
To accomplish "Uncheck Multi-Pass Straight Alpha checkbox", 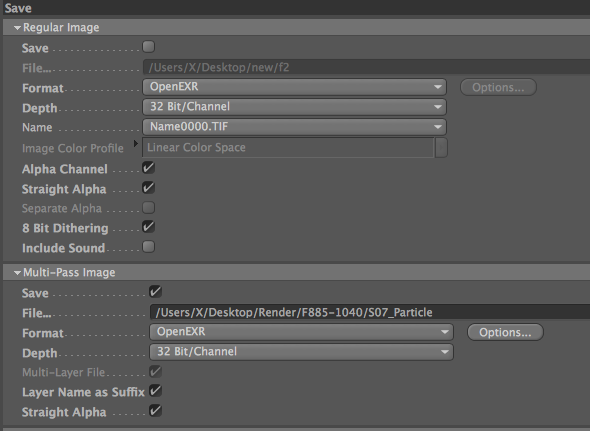I will click(x=155, y=411).
